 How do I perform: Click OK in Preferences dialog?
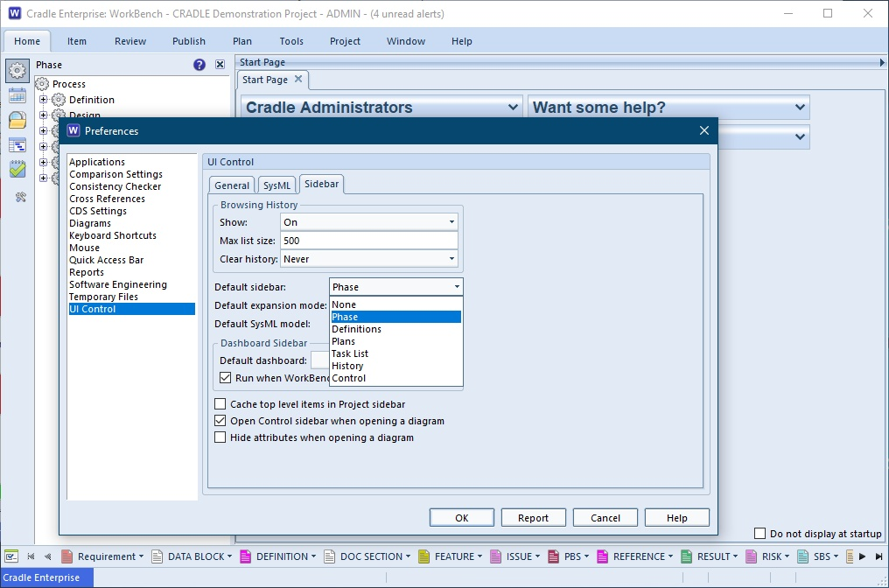click(461, 518)
